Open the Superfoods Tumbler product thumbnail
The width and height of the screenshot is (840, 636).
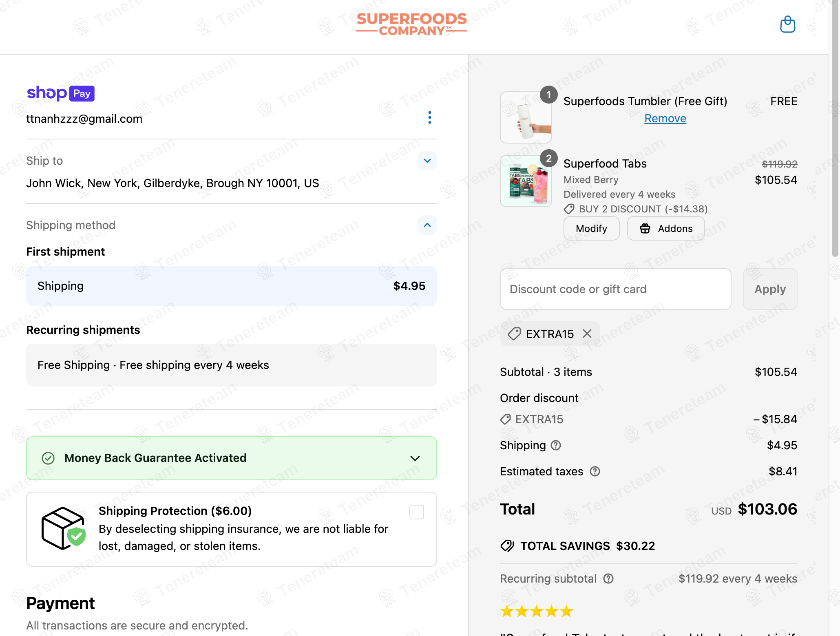coord(526,117)
